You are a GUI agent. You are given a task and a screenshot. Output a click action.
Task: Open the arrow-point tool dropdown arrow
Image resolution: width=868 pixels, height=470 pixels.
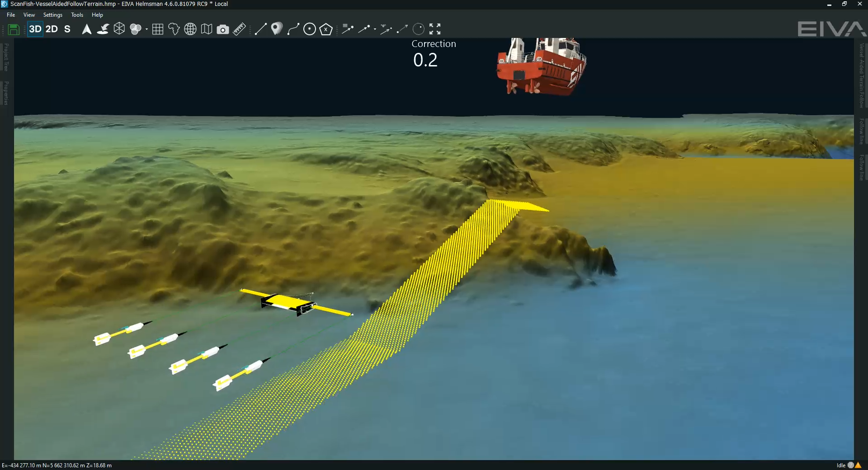coord(375,30)
